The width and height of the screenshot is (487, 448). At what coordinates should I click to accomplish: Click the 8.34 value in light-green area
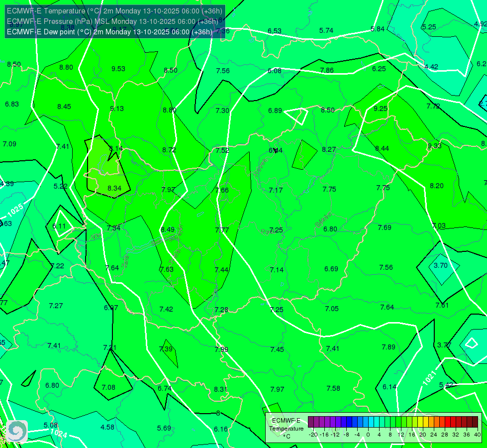coord(114,188)
